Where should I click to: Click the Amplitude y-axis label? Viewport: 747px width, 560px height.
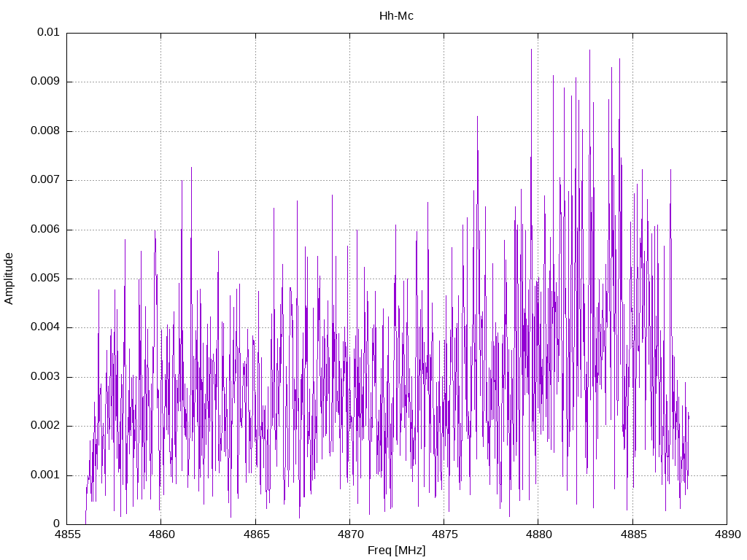(x=9, y=279)
